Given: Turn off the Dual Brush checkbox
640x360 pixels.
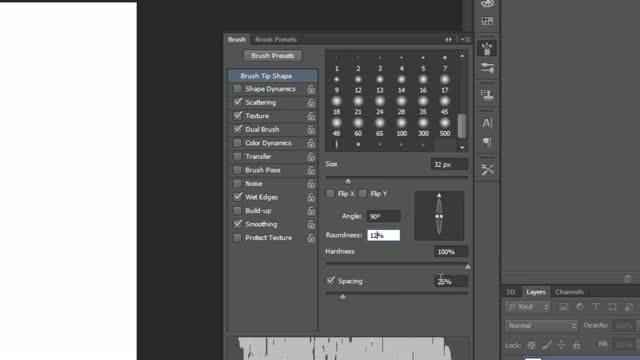Looking at the screenshot, I should tap(238, 129).
